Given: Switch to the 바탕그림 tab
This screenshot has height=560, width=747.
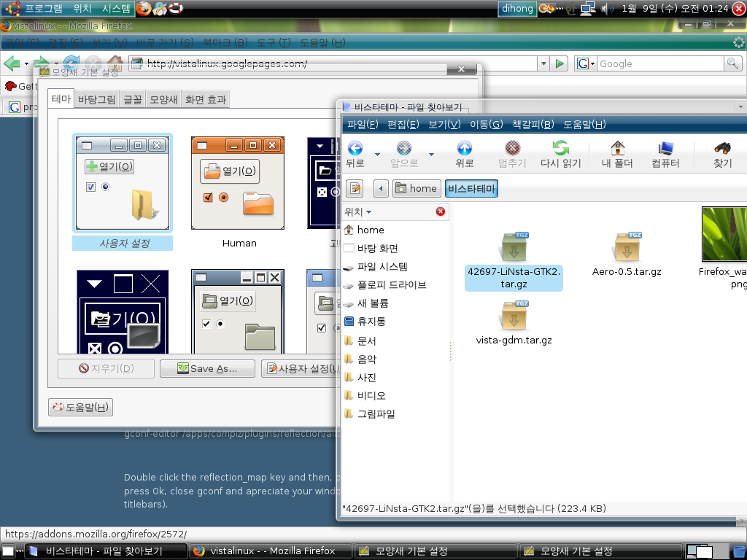Looking at the screenshot, I should [x=97, y=99].
